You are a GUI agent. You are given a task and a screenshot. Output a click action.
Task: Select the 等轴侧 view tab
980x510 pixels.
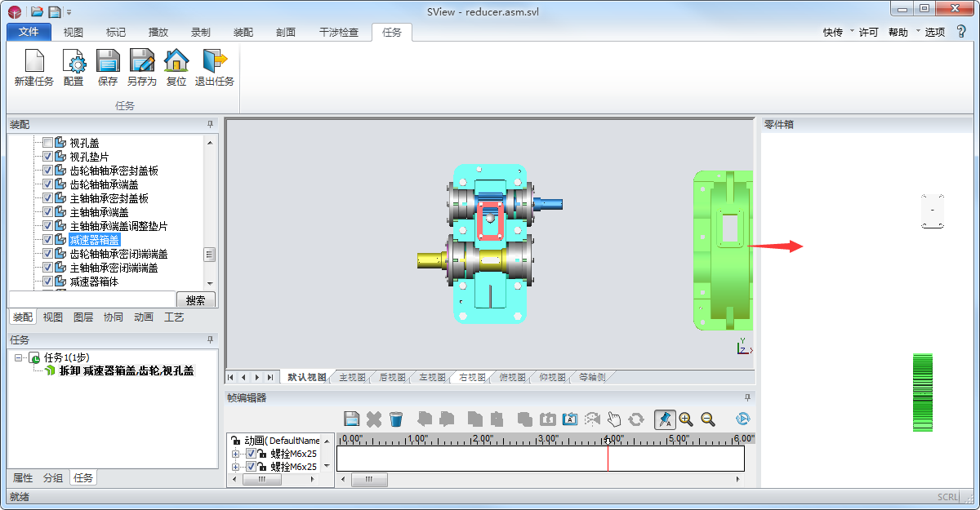[x=592, y=378]
